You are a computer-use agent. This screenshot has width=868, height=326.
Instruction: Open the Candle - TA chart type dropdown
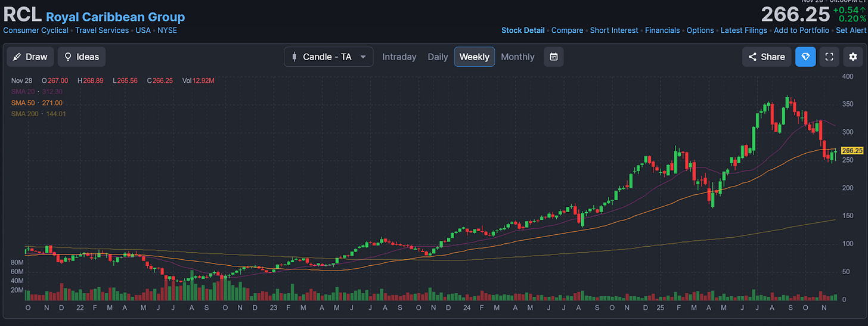[328, 57]
